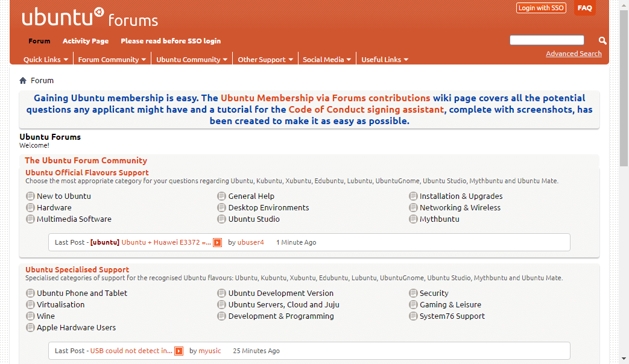
Task: Click the forum icon next to New to Ubuntu
Action: click(30, 196)
